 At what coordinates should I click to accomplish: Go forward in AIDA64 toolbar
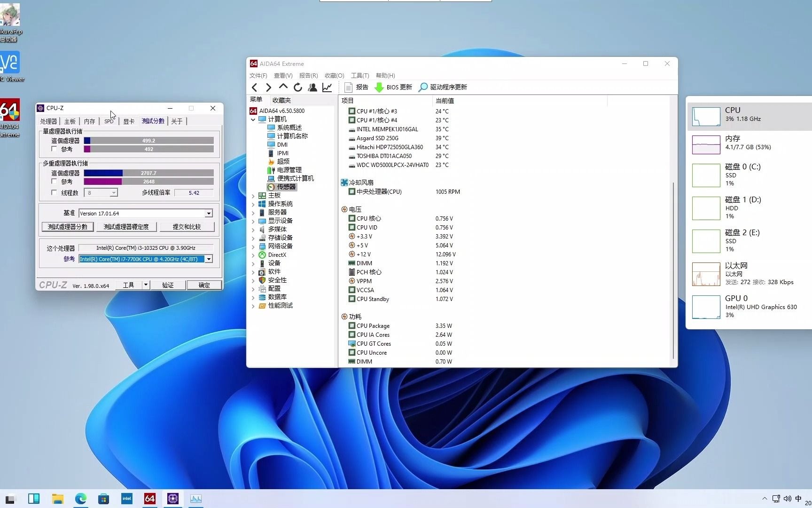point(268,87)
